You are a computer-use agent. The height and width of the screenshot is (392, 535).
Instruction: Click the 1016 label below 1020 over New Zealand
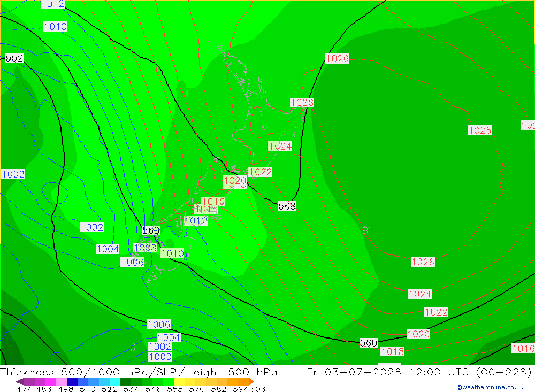tap(213, 202)
